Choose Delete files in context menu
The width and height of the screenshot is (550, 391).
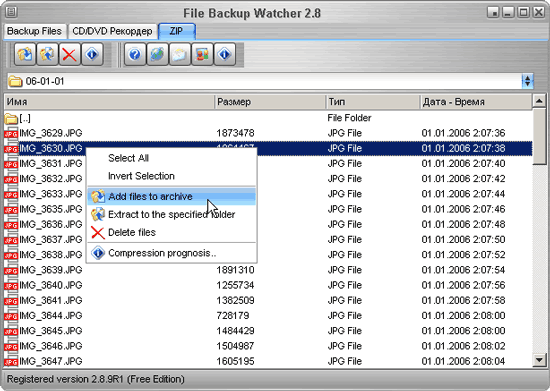[172, 232]
